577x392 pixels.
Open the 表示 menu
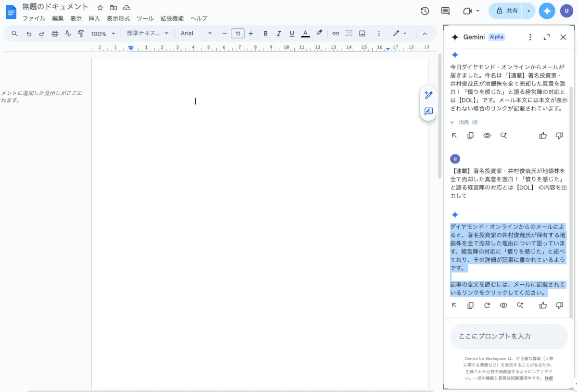click(x=76, y=19)
